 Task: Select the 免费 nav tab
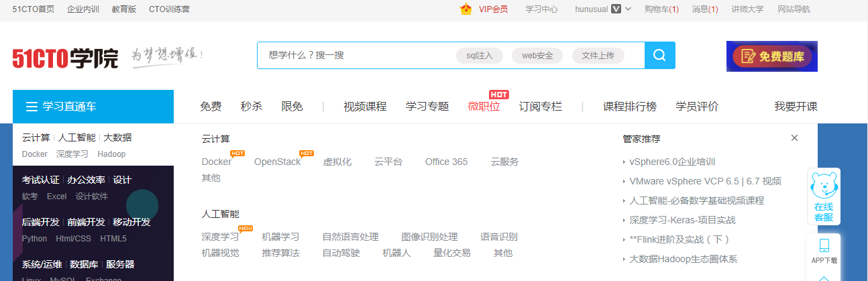click(211, 107)
